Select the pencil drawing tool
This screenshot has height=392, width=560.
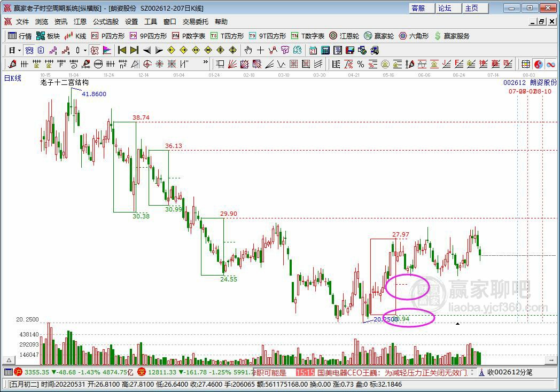click(x=12, y=64)
